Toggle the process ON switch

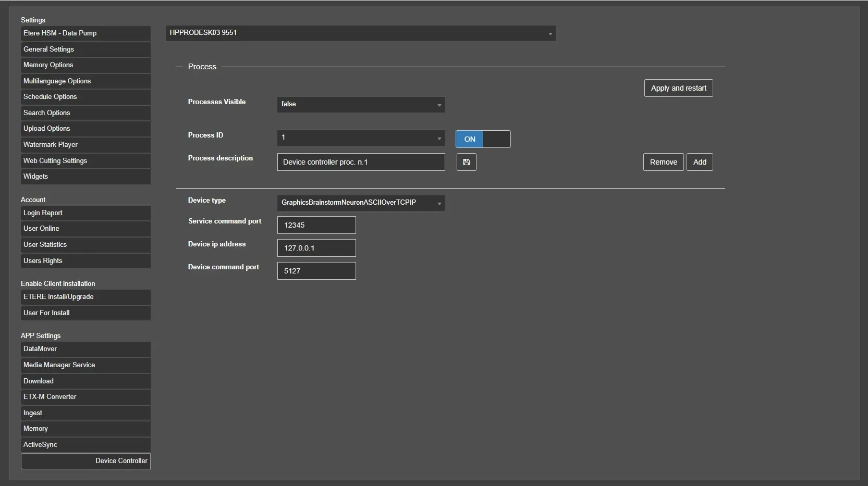point(483,139)
